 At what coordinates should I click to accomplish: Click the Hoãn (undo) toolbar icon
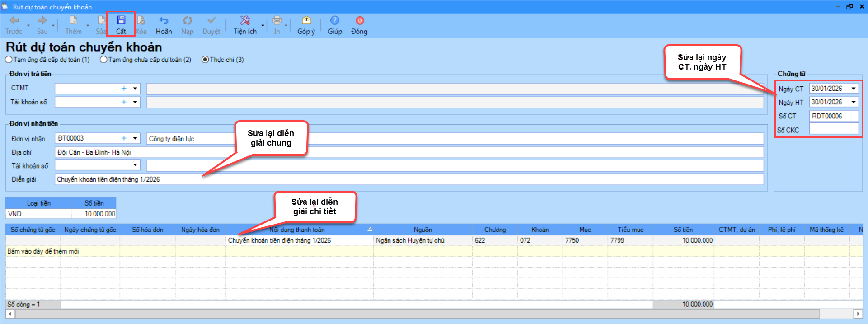pos(164,20)
